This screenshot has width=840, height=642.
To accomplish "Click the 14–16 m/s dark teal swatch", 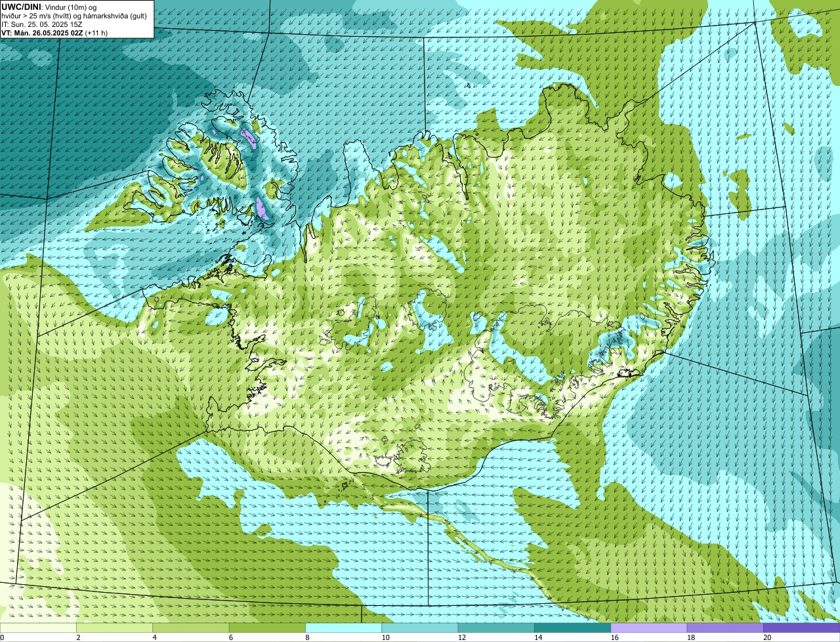I will point(573,628).
